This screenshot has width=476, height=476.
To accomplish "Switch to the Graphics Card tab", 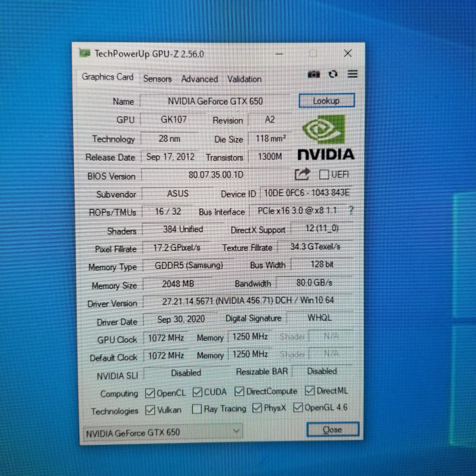I will (107, 77).
